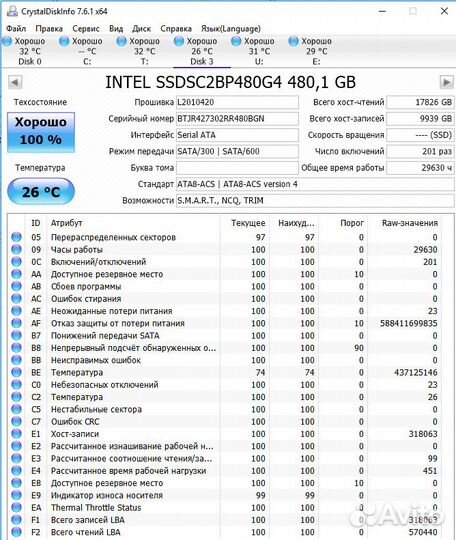
Task: Click status icon of row AC Ошибок стирания
Action: (x=16, y=299)
